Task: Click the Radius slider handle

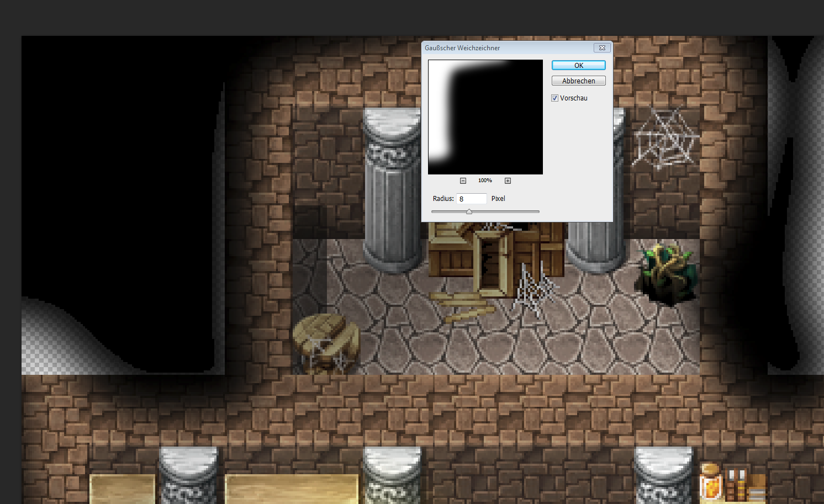Action: point(469,211)
